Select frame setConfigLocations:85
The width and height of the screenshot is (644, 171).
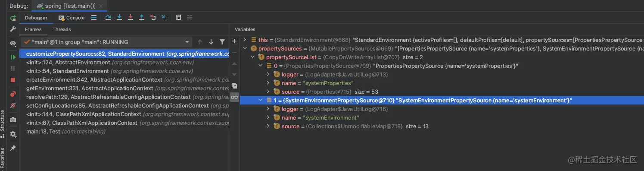click(x=124, y=106)
